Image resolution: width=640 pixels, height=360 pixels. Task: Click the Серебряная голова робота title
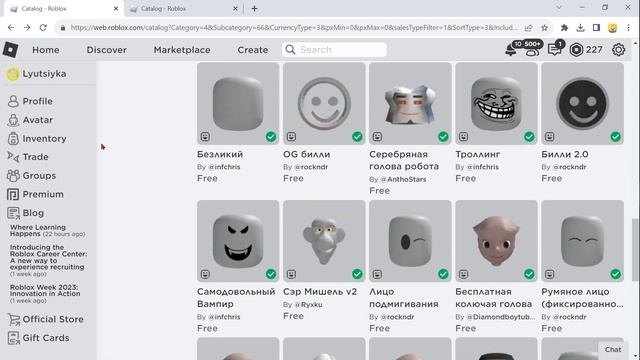coord(404,160)
